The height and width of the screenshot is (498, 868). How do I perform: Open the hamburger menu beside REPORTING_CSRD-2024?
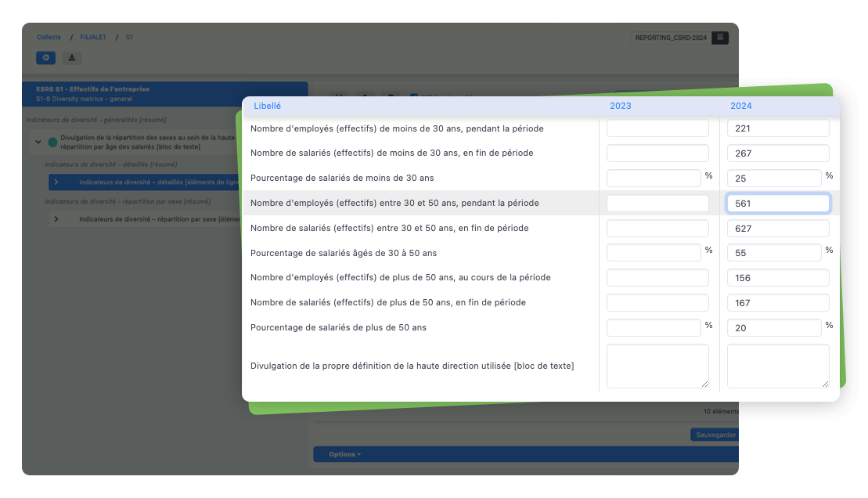coord(720,38)
